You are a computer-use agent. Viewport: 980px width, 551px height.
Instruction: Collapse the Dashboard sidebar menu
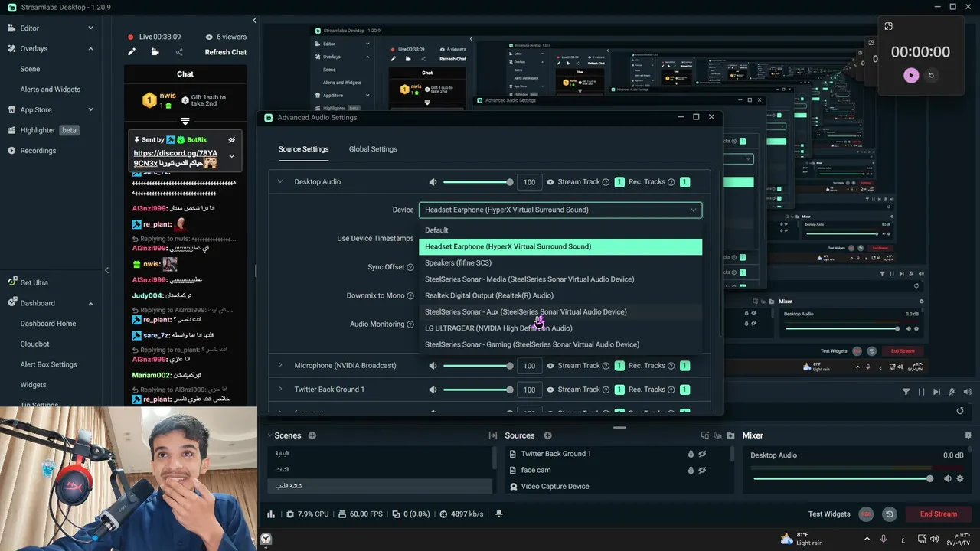coord(90,303)
